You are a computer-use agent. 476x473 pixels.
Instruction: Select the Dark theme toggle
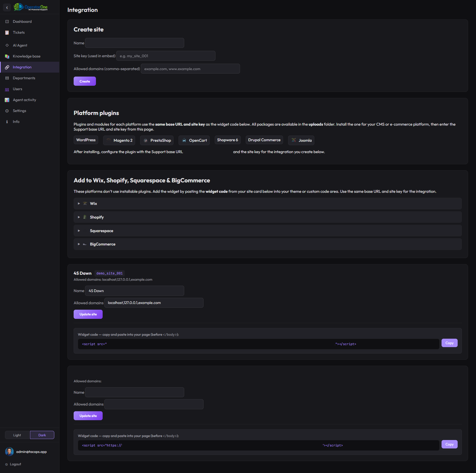point(42,435)
